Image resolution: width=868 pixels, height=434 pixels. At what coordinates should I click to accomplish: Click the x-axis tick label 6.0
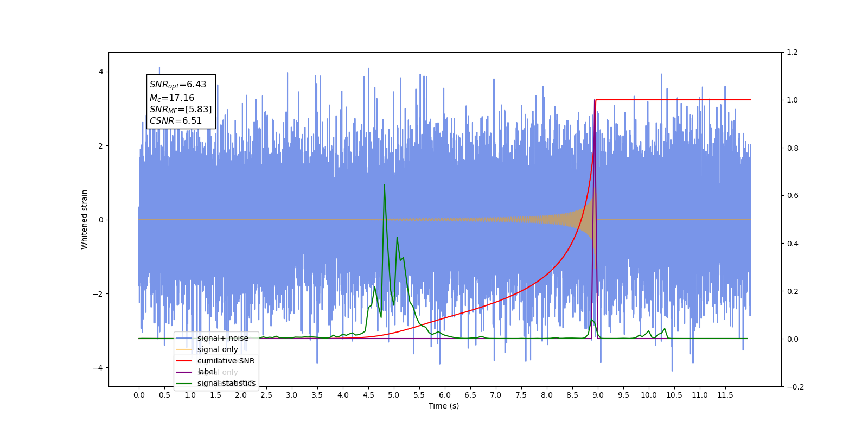coord(445,395)
